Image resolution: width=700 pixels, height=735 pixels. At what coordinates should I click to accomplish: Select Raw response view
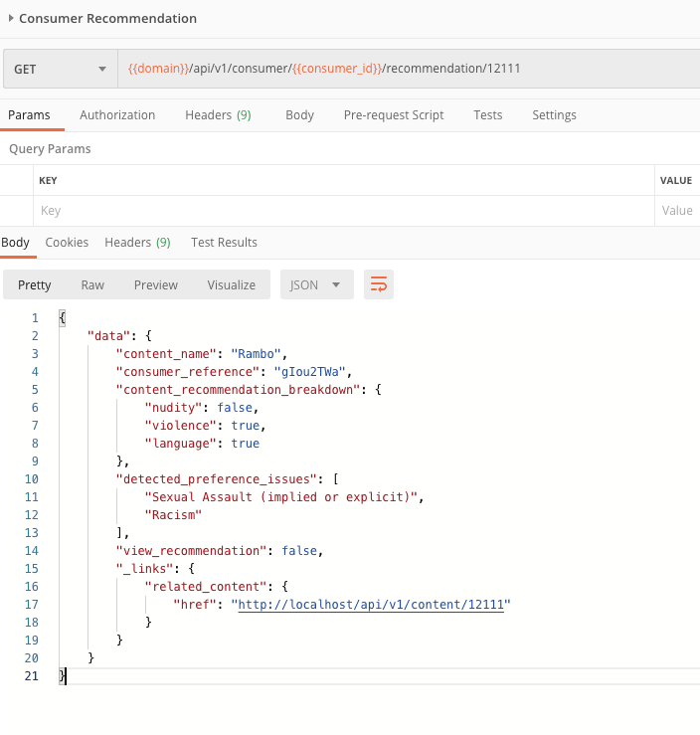(92, 285)
